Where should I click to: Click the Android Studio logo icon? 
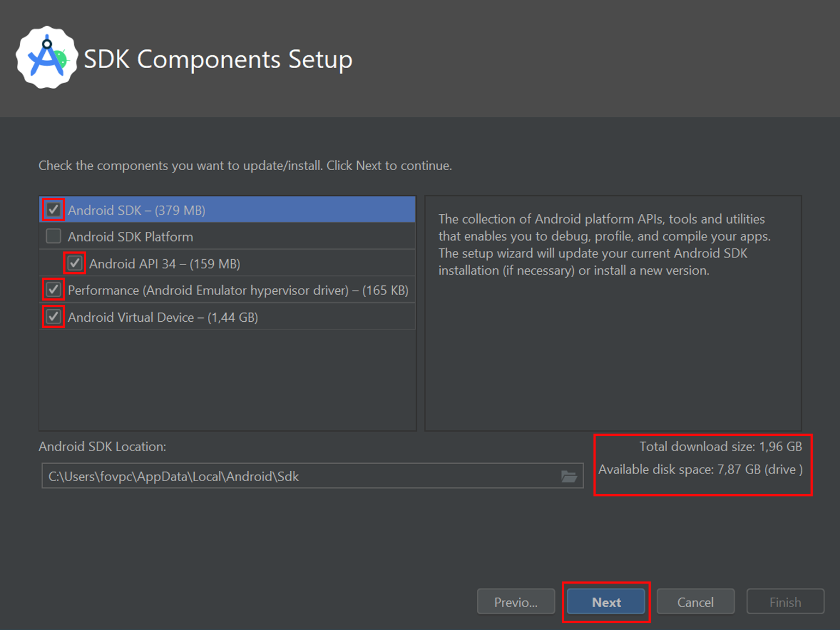pyautogui.click(x=47, y=58)
